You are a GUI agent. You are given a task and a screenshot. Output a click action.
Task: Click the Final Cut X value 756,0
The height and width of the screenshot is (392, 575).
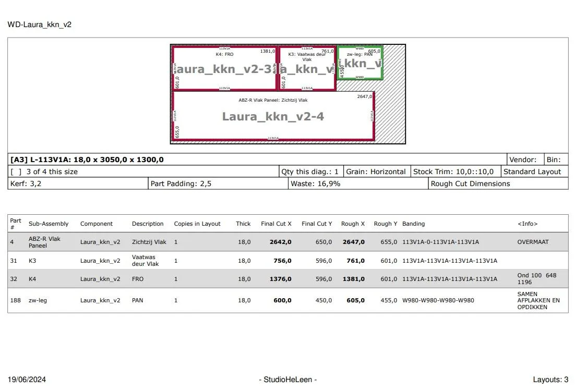(282, 261)
